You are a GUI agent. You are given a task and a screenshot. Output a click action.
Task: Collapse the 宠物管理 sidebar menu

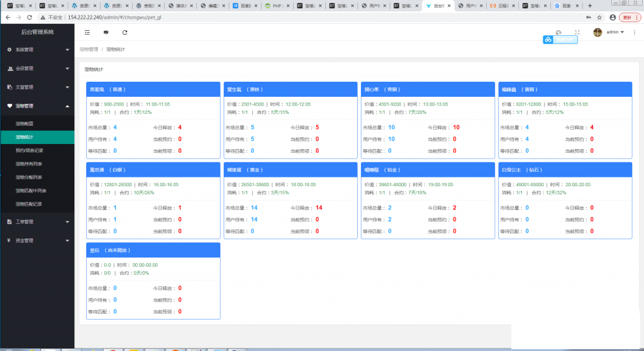coord(37,106)
